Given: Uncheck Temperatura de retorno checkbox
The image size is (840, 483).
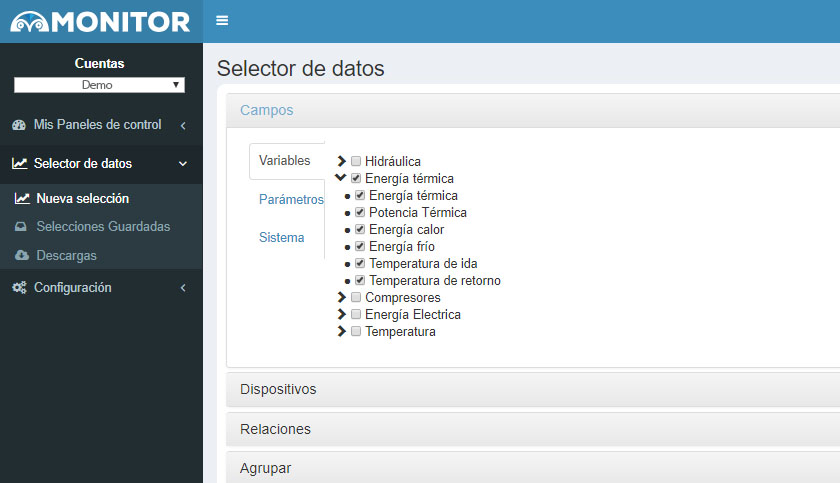Looking at the screenshot, I should tap(360, 281).
